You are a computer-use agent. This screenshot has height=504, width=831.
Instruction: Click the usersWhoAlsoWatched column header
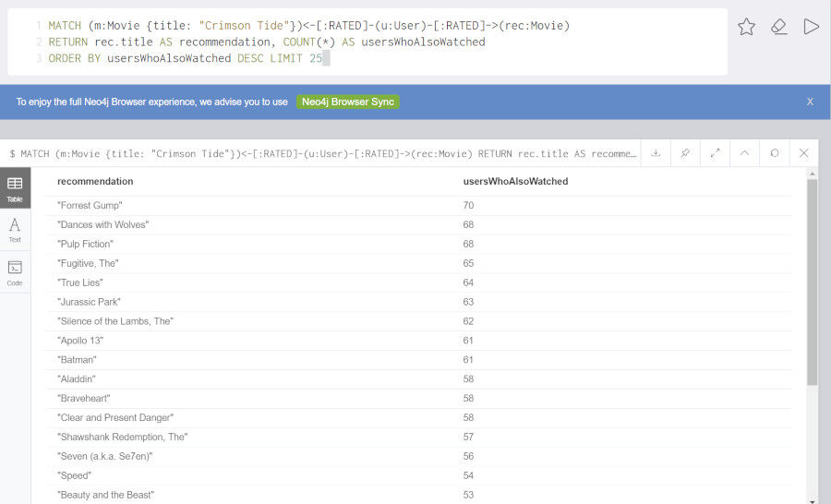[515, 181]
